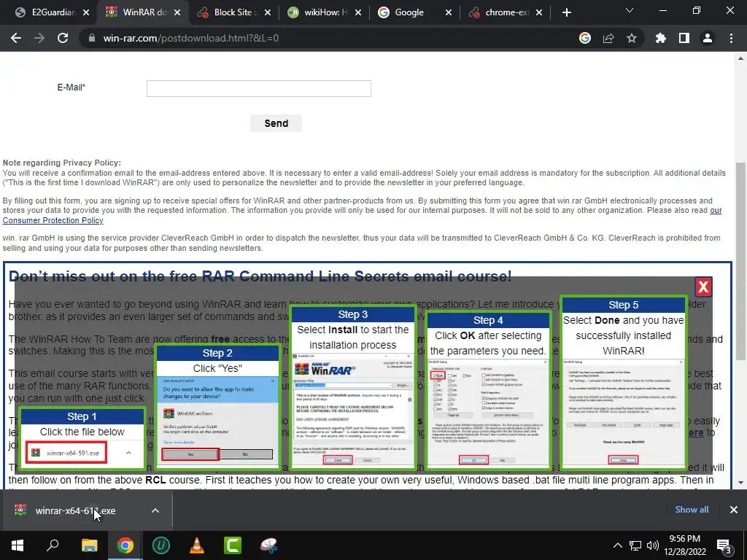Click the Chrome taskbar icon
Image resolution: width=747 pixels, height=560 pixels.
click(125, 545)
